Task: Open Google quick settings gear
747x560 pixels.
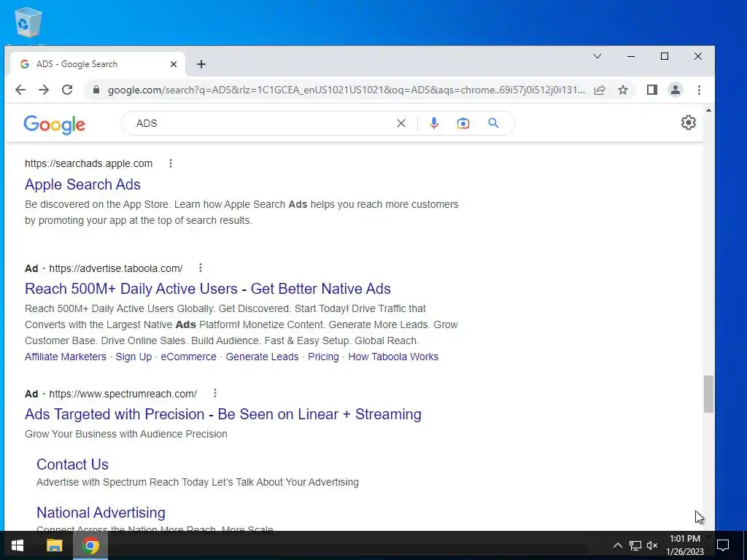Action: [689, 122]
